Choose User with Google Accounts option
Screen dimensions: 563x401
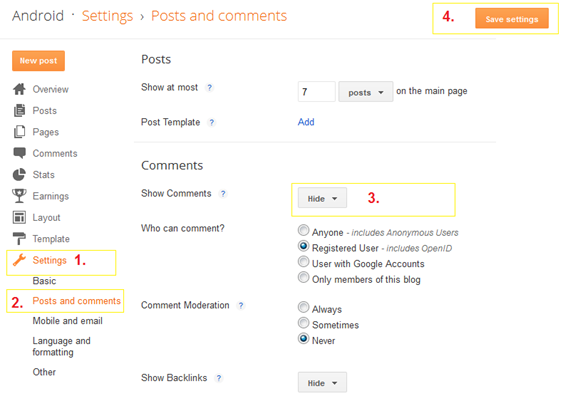pos(303,262)
